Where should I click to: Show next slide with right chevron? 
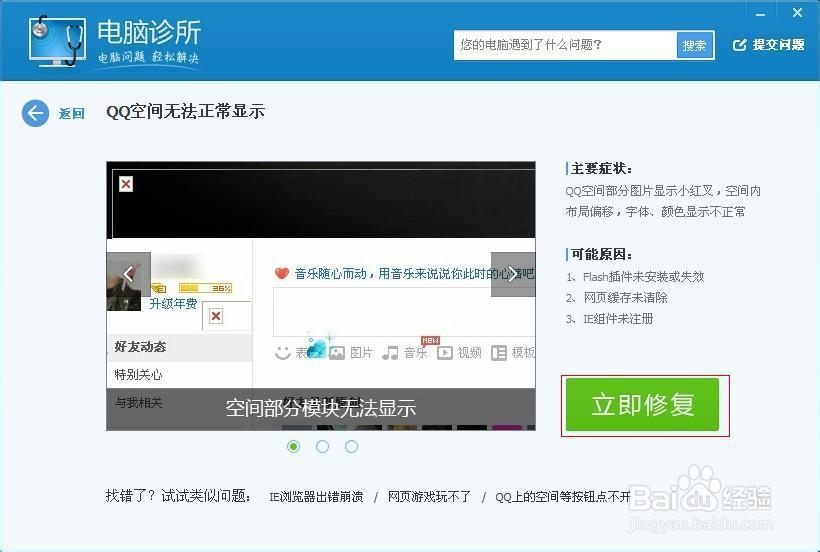point(513,274)
